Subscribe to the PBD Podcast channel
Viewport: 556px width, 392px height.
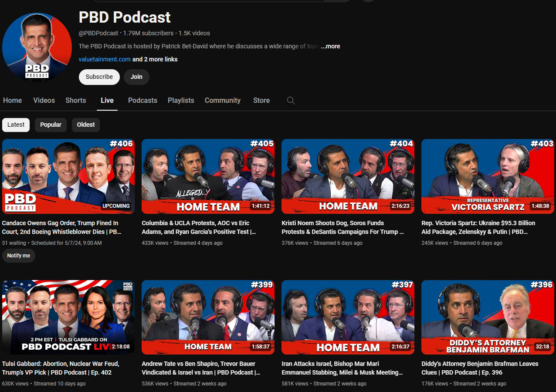(x=99, y=77)
